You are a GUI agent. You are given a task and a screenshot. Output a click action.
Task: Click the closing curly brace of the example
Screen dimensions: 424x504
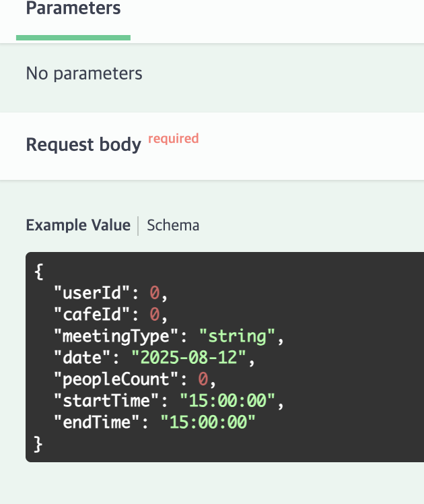(x=38, y=443)
